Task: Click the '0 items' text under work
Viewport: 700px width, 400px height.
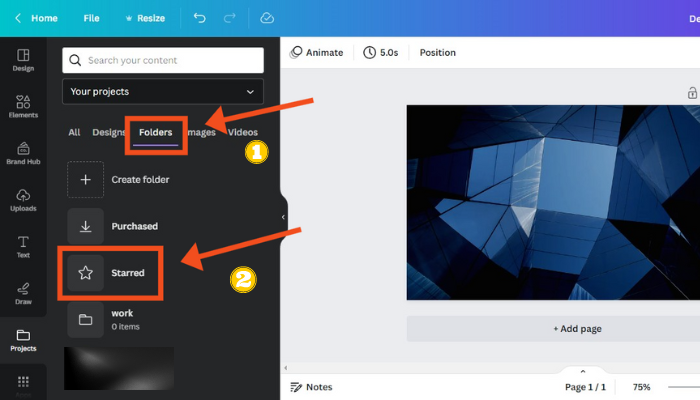Action: click(x=125, y=327)
